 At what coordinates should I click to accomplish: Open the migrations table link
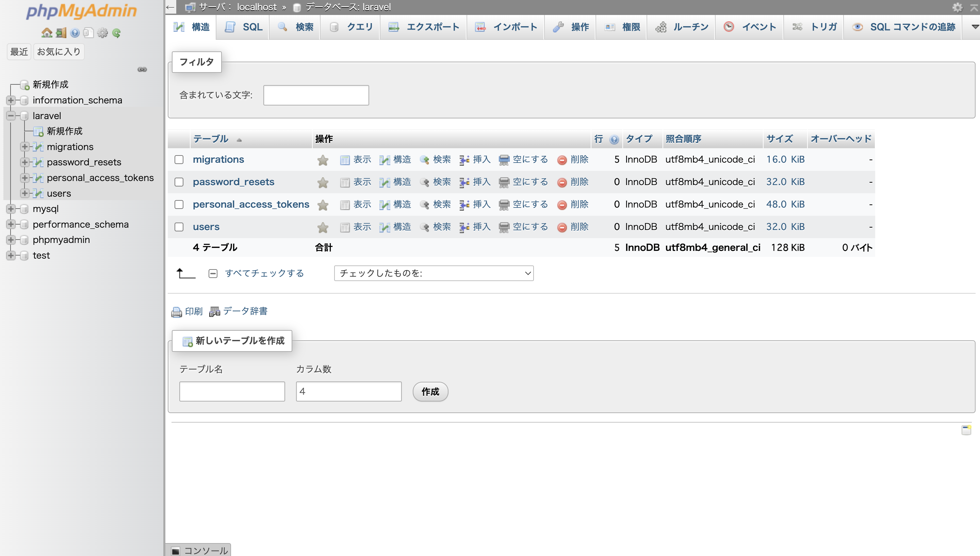pyautogui.click(x=218, y=159)
